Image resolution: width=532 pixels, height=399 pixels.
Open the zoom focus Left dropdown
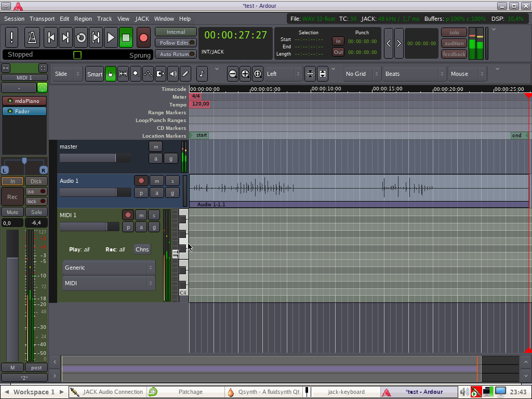[x=283, y=74]
